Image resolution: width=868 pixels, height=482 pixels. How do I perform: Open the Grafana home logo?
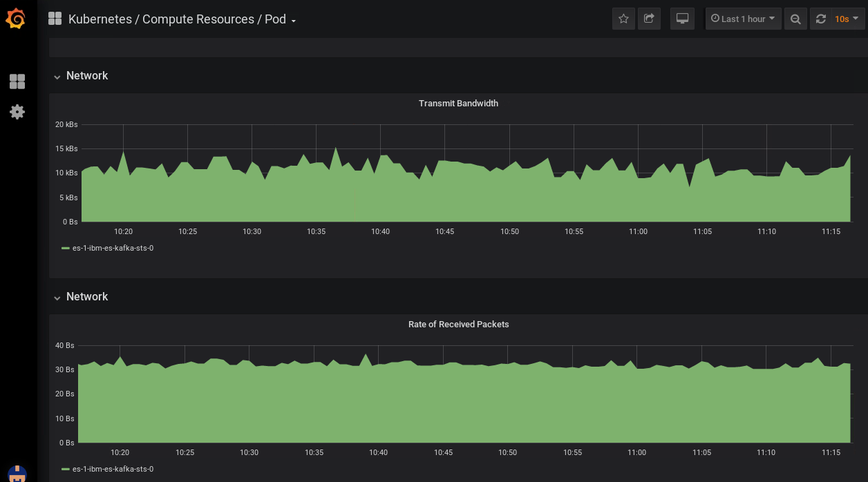[x=16, y=19]
